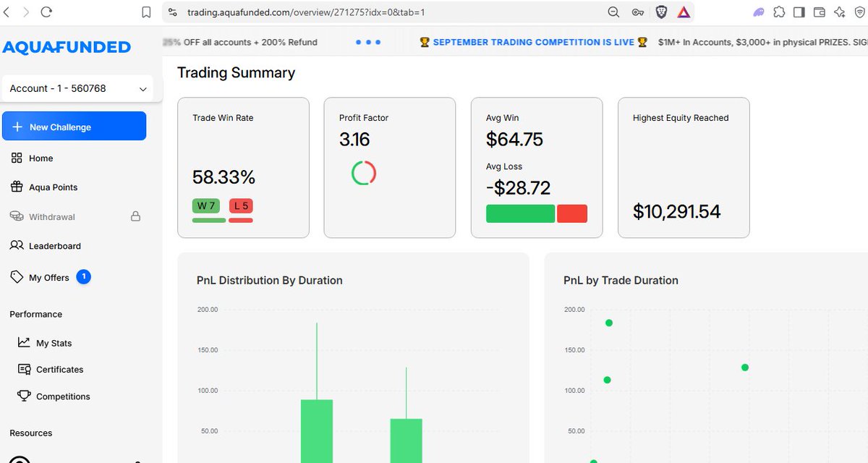This screenshot has width=868, height=463.
Task: Click the browser forward arrow
Action: (27, 12)
